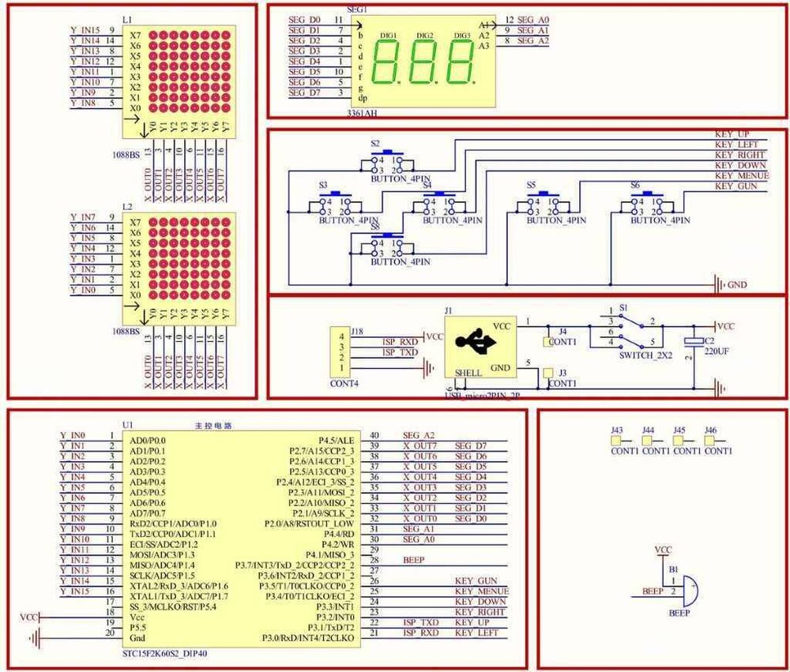Select push button S8
Screen dimensions: 790x672
pyautogui.click(x=387, y=246)
